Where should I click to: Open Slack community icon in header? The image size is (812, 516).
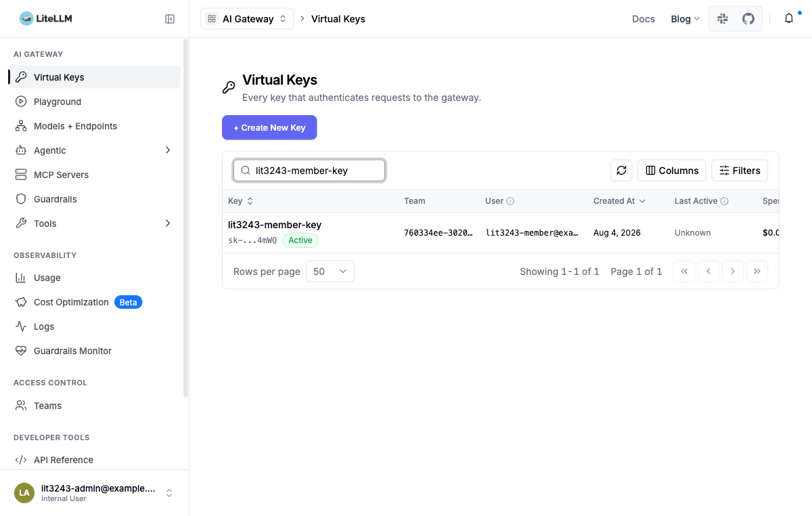click(x=723, y=19)
